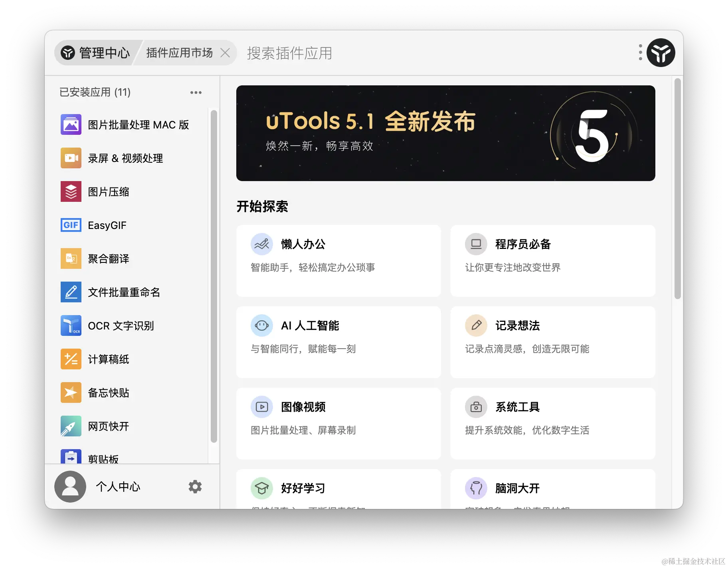Select the 录屏 & 视频处理 list entry text

[x=125, y=158]
